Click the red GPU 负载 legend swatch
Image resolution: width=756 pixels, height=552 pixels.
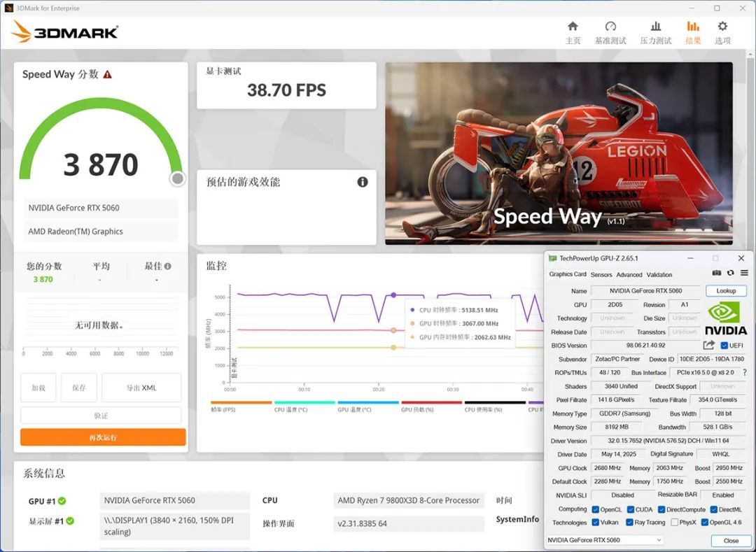tap(431, 403)
